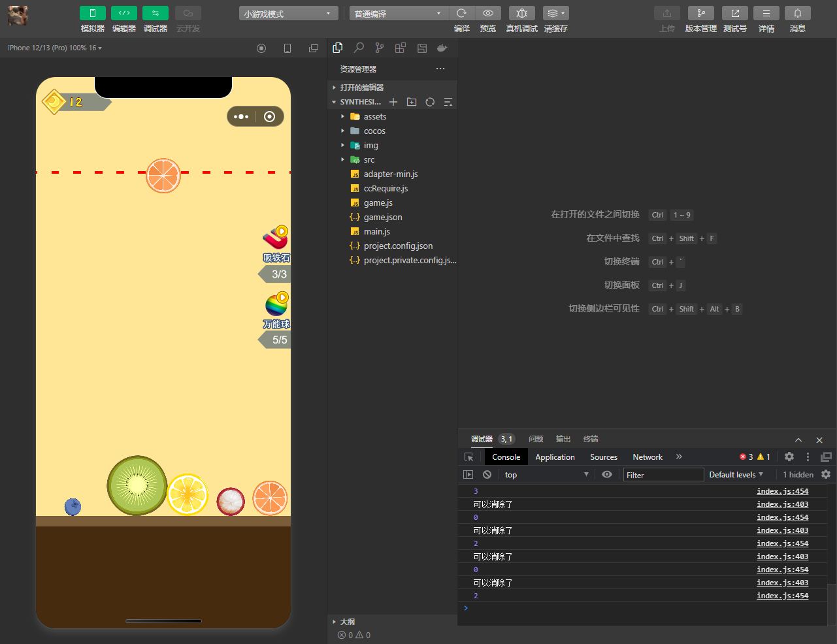The image size is (837, 644).
Task: Click the compile refresh icon
Action: click(461, 13)
